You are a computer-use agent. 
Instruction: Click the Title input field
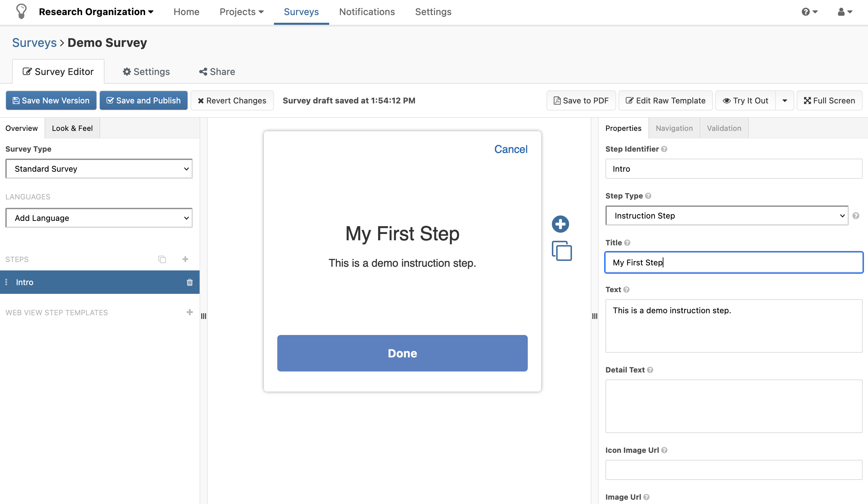click(x=734, y=262)
